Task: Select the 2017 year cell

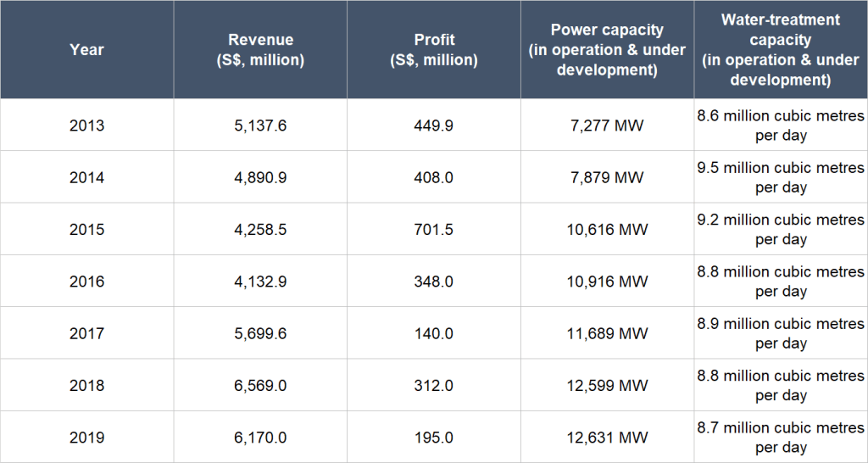Action: click(86, 334)
